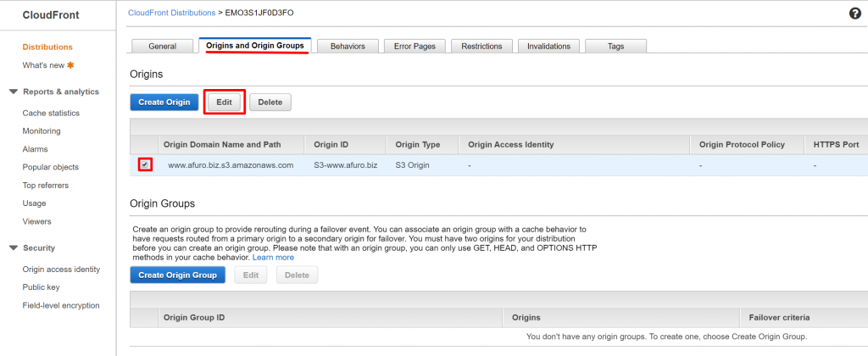The width and height of the screenshot is (868, 356).
Task: Click Delete button in Origins section
Action: click(270, 102)
